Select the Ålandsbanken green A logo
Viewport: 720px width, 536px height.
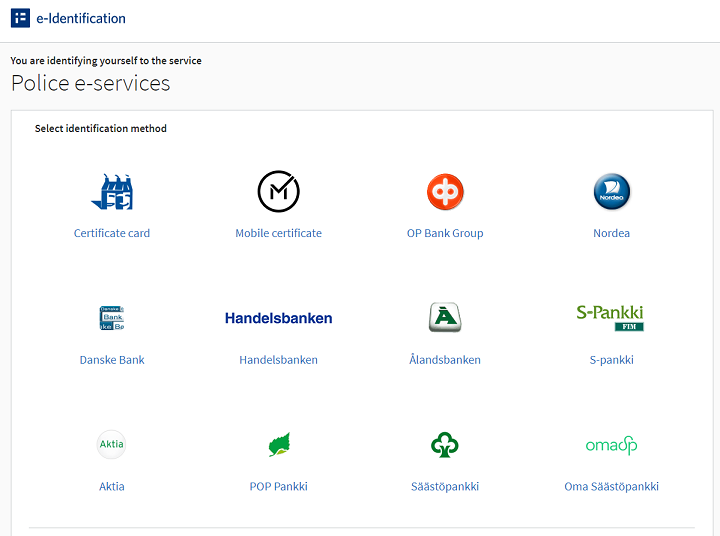(445, 317)
